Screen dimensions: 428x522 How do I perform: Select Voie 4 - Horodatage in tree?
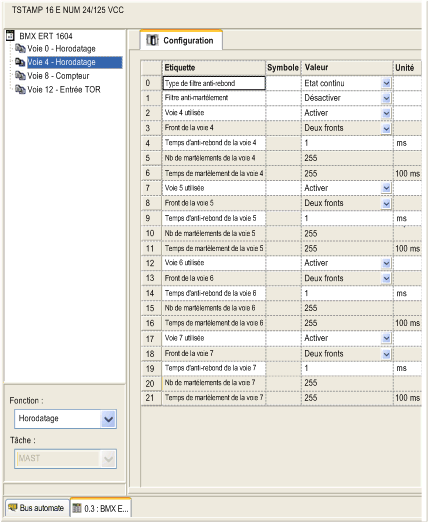tap(75, 62)
